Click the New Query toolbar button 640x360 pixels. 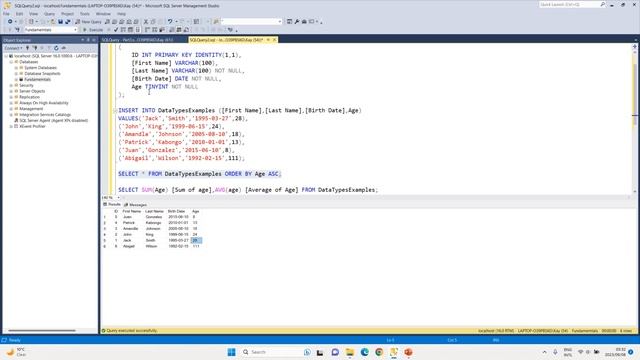[88, 22]
